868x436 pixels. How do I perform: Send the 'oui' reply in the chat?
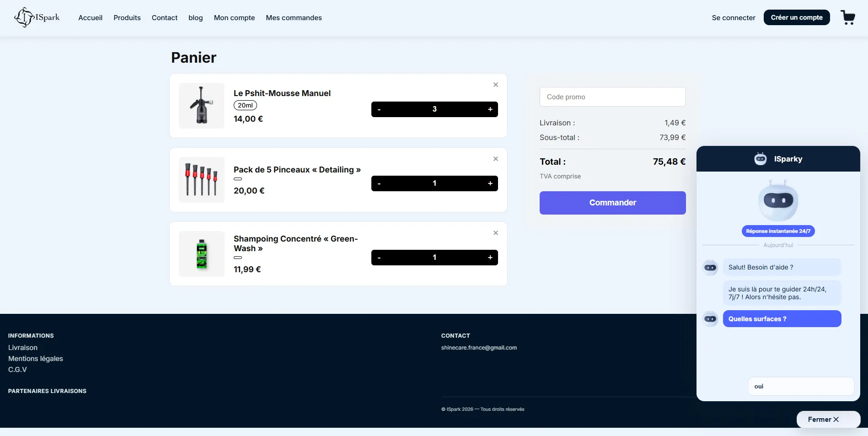pos(800,386)
